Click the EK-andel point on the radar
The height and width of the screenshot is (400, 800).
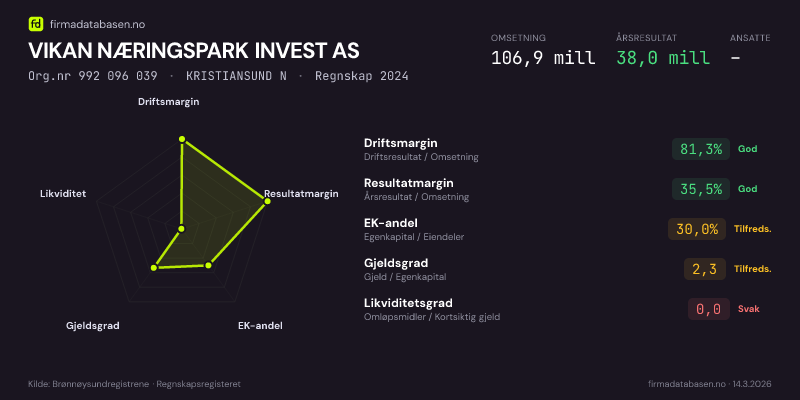[208, 265]
